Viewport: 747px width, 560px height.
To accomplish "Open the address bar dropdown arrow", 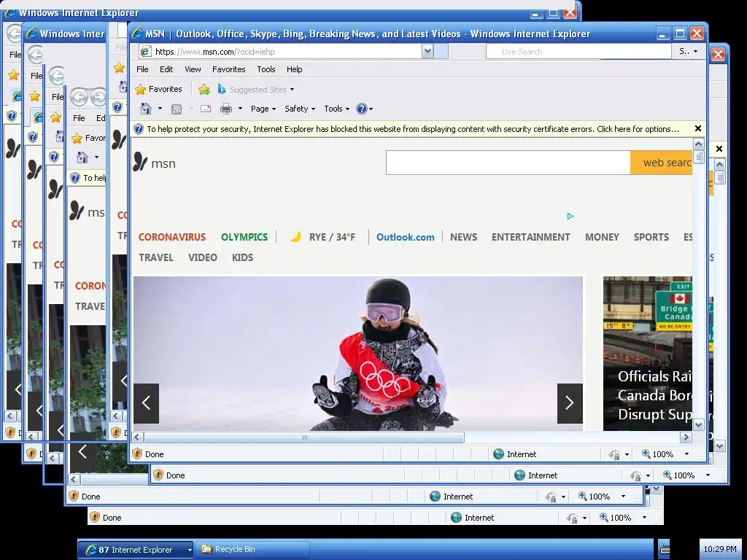I will point(427,52).
